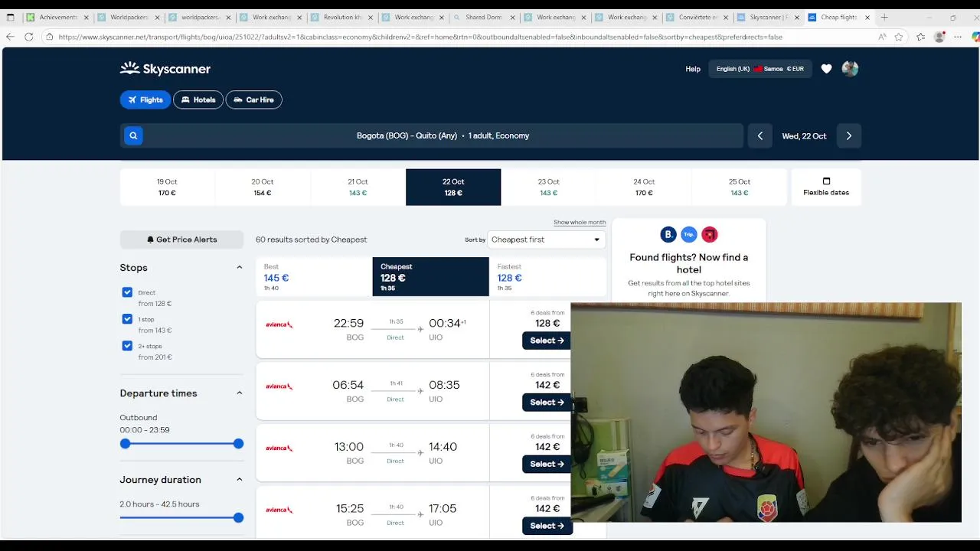This screenshot has height=551, width=980.
Task: Close the Achievements browser tab
Action: tap(86, 17)
